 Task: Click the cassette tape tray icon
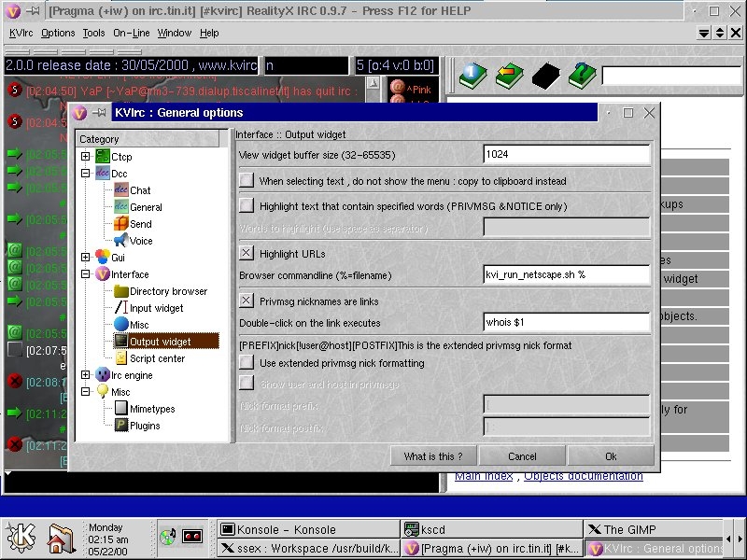(192, 537)
